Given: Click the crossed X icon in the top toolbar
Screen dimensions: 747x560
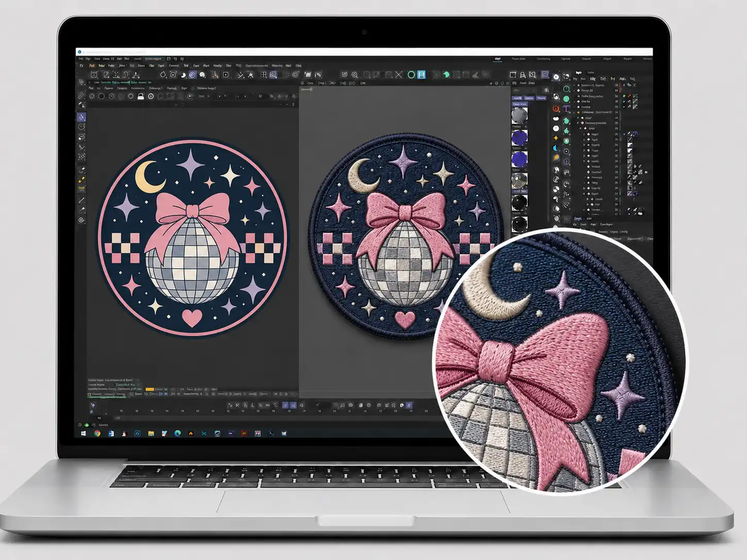Looking at the screenshot, I should [399, 75].
